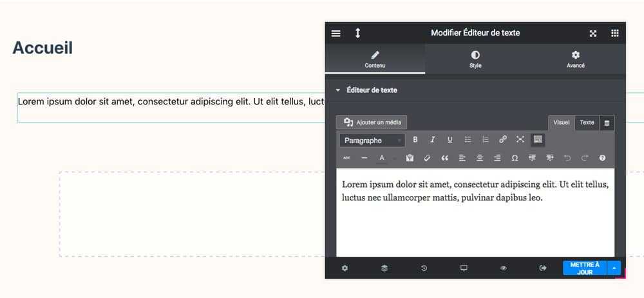
Task: Click inside the Lorem ipsum text area
Action: pyautogui.click(x=475, y=212)
